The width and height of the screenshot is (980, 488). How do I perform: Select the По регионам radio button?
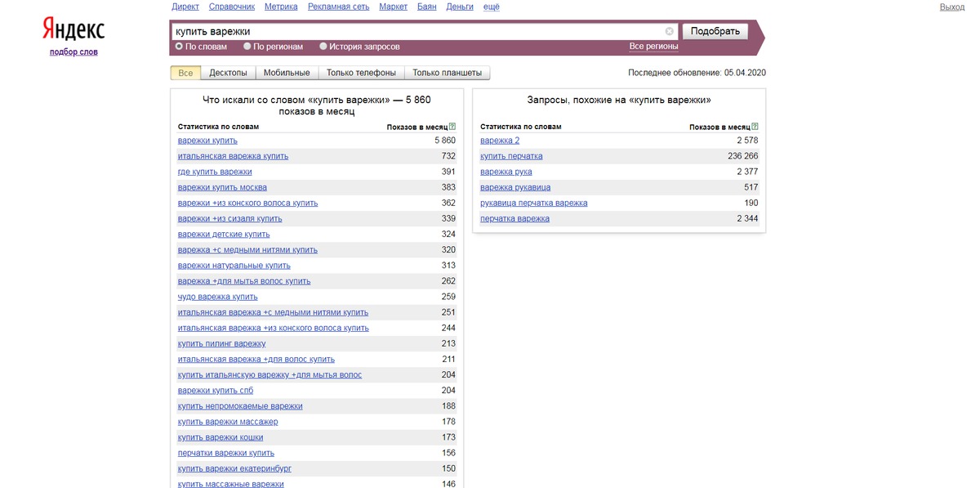click(247, 47)
